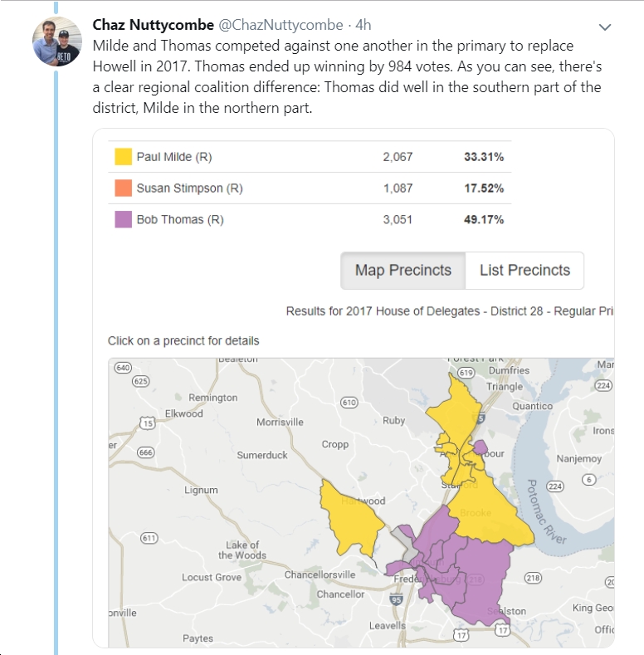
Task: Open Chaz Nuttycombe's profile picture
Action: click(x=57, y=42)
